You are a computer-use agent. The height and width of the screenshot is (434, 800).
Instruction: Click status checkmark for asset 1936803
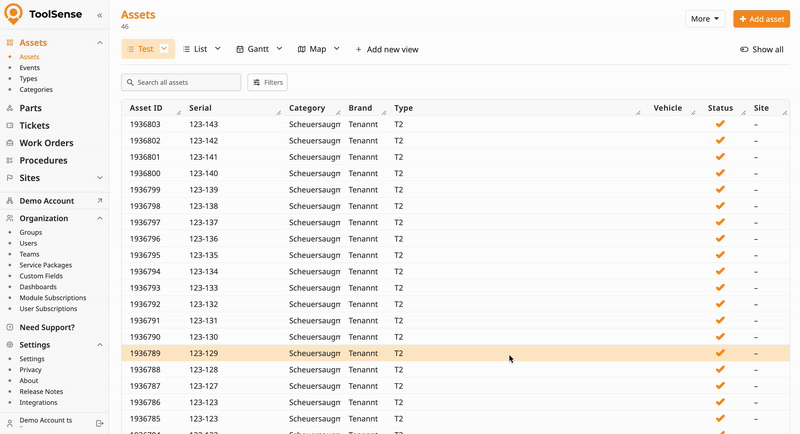pyautogui.click(x=720, y=124)
